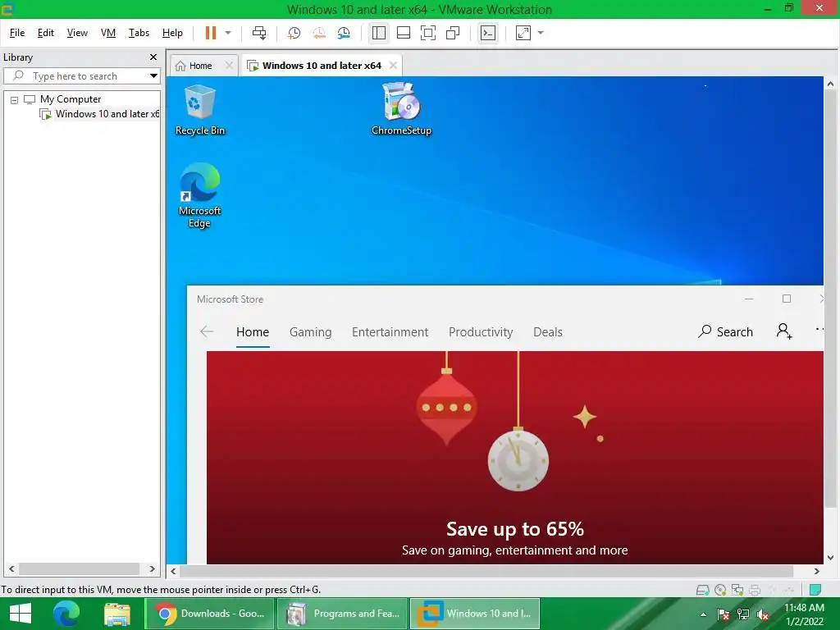Open the Windows Start button
This screenshot has width=840, height=630.
tap(21, 614)
